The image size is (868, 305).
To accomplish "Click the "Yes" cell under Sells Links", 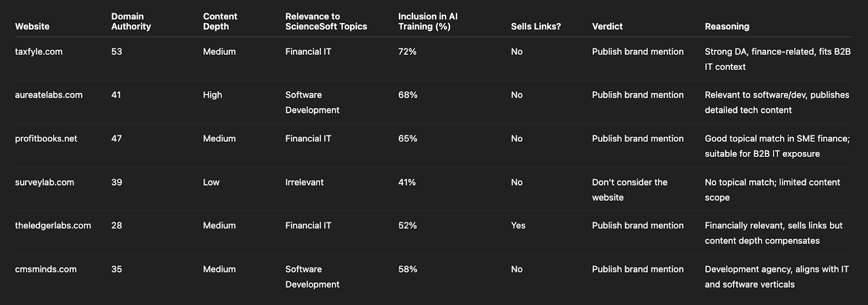I will (518, 225).
